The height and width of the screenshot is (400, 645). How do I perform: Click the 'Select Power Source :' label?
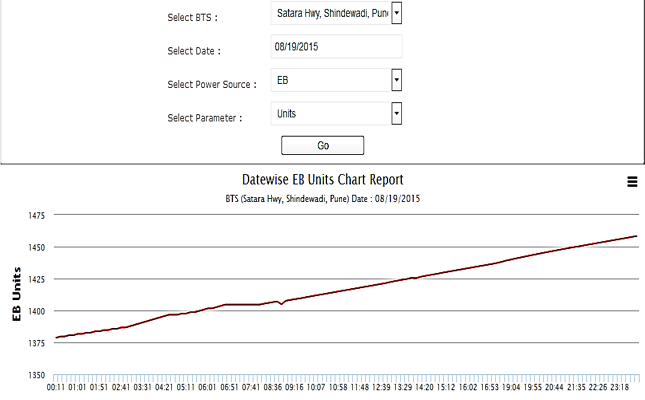tap(212, 85)
